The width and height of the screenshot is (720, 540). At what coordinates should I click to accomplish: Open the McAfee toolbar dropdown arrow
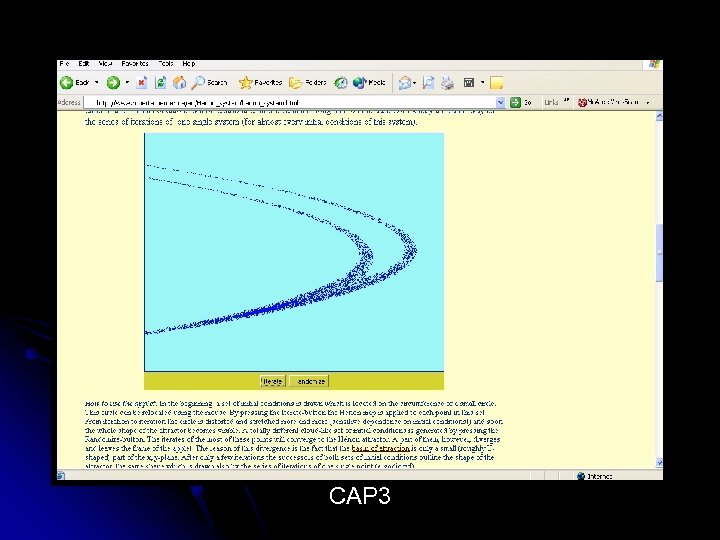coord(648,102)
